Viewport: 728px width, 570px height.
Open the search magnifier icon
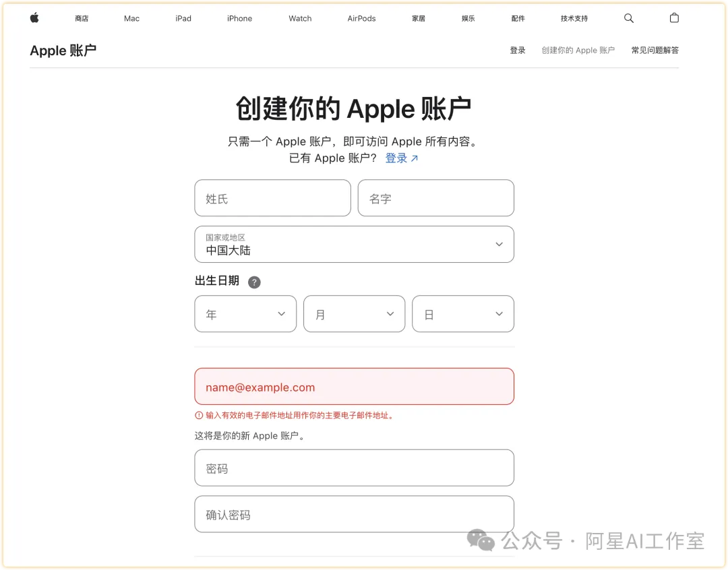(x=629, y=18)
